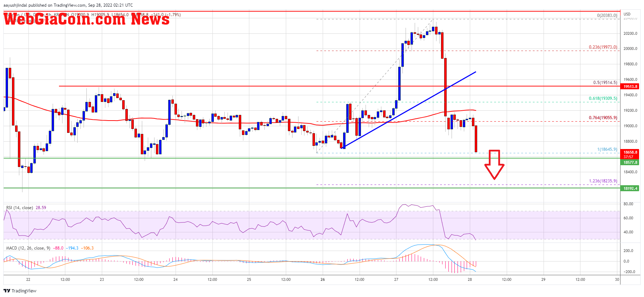Click date 24 on the time axis
The height and width of the screenshot is (297, 644).
(176, 279)
